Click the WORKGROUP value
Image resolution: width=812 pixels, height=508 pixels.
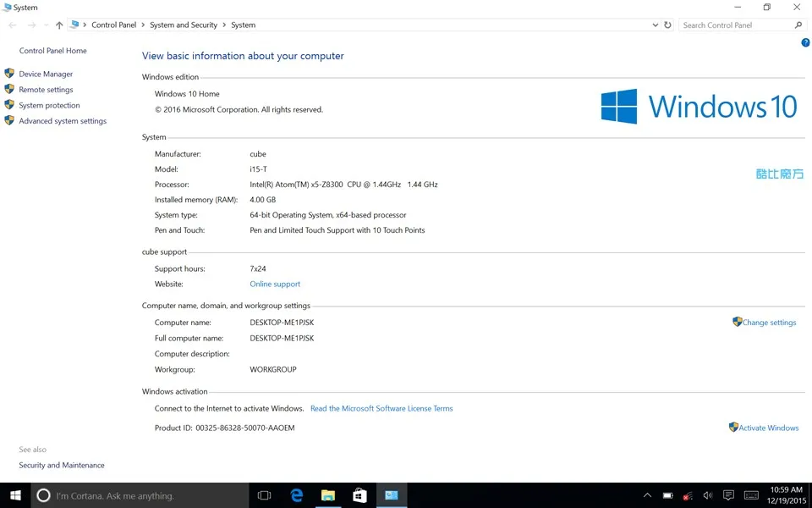click(273, 370)
